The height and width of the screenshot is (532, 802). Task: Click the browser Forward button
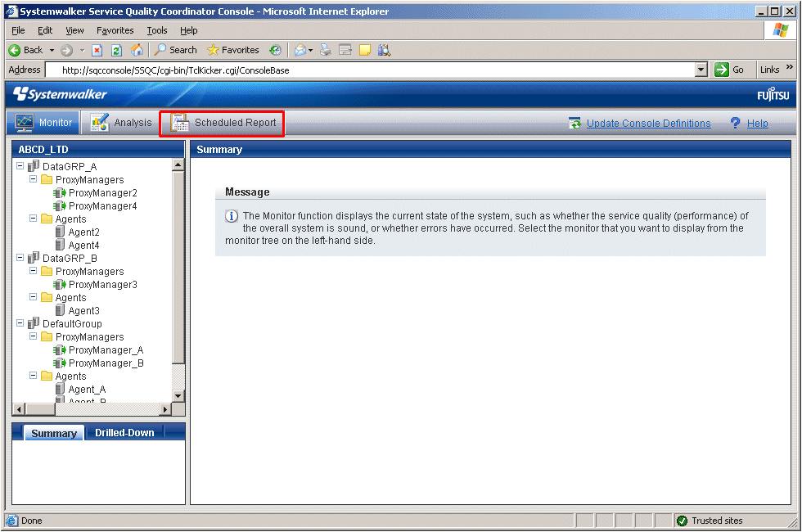66,50
